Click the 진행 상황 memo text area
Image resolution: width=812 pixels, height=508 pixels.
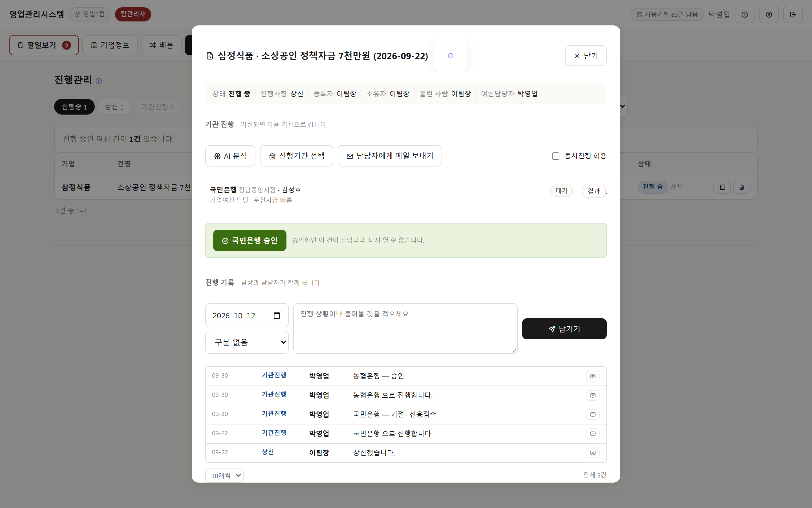click(405, 329)
